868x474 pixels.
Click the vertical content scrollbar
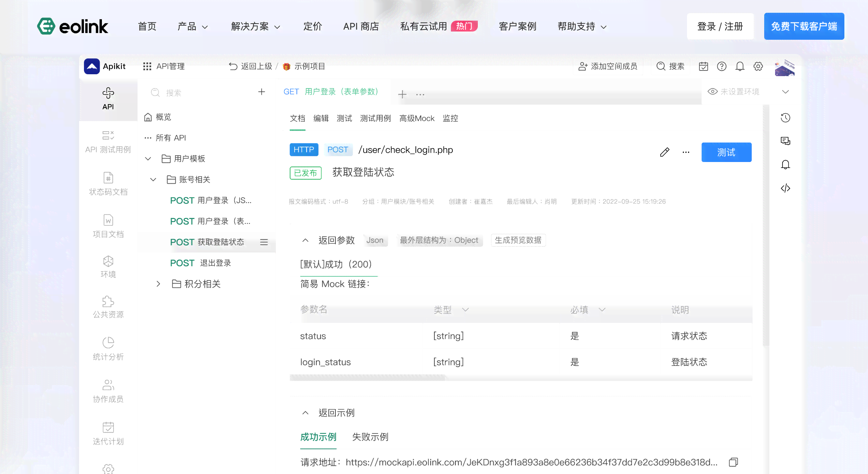coord(766,225)
